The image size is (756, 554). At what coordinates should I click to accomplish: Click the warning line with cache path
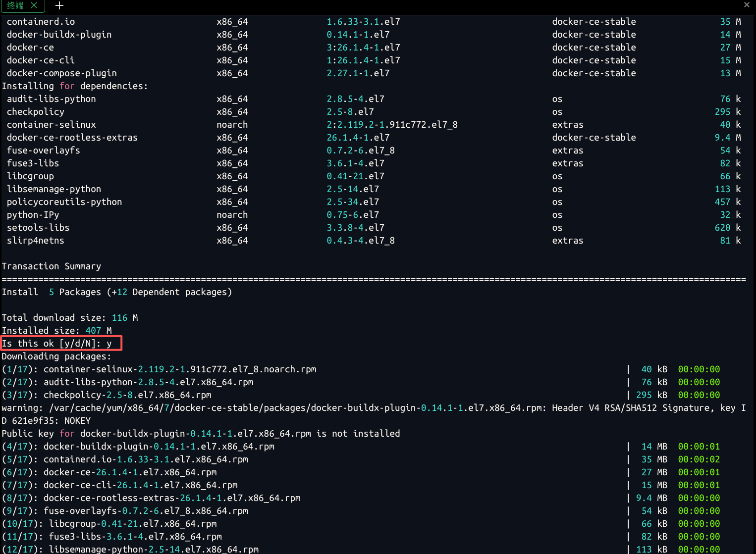[x=374, y=414]
